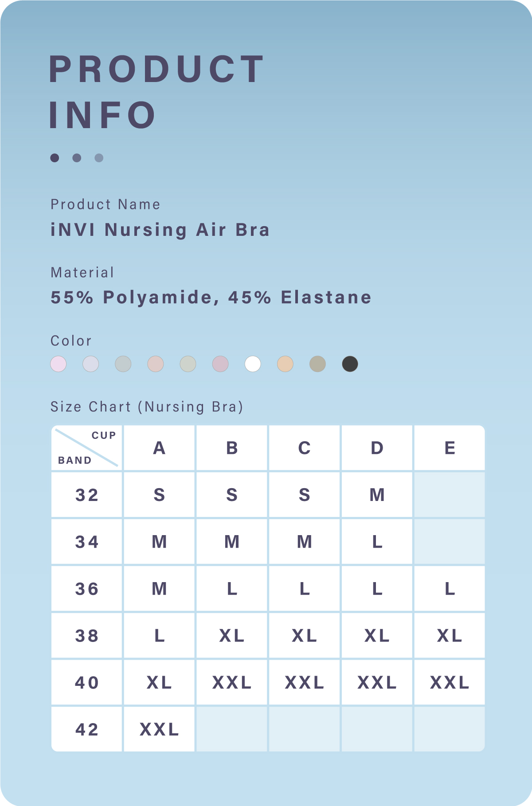Click the M cell for 32 D

[377, 495]
